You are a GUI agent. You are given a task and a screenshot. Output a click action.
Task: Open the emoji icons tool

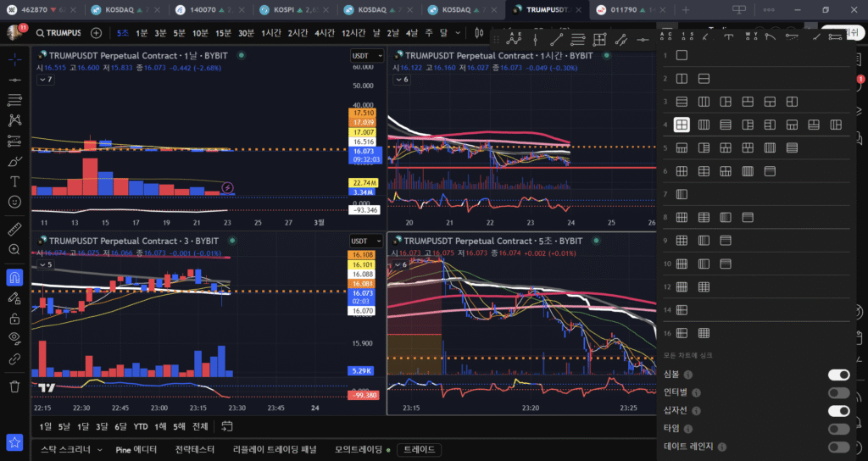tap(14, 202)
